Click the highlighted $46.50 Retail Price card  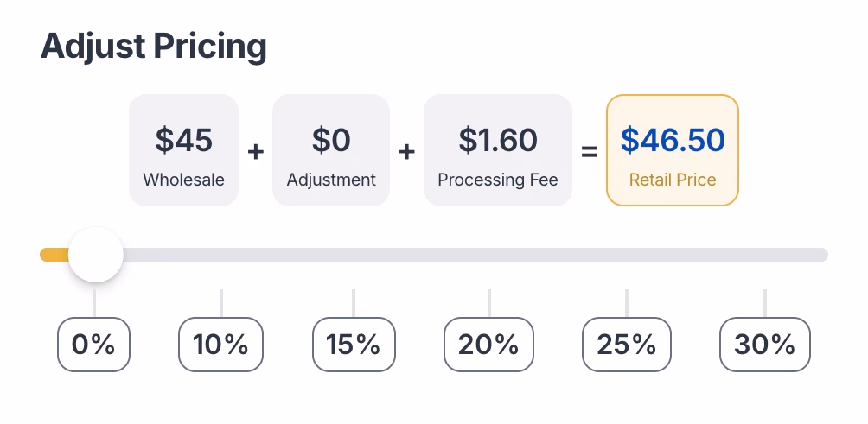673,150
